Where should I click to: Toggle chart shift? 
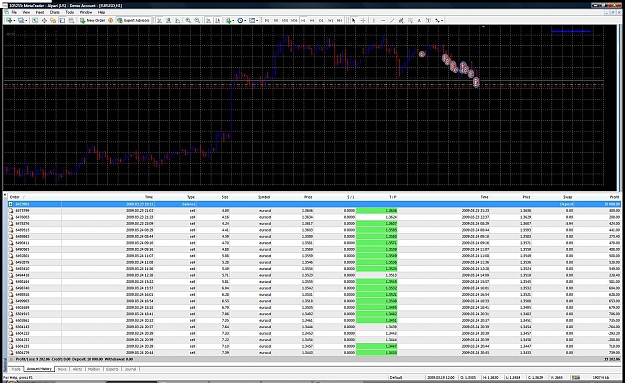coord(218,20)
